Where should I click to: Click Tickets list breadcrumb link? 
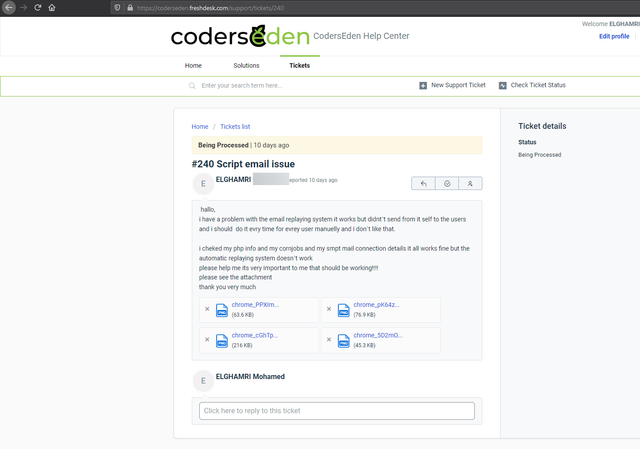(235, 127)
